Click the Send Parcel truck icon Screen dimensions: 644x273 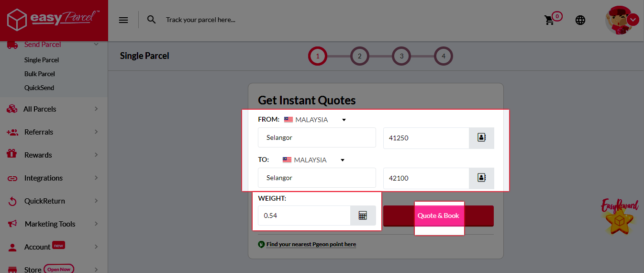pyautogui.click(x=13, y=45)
